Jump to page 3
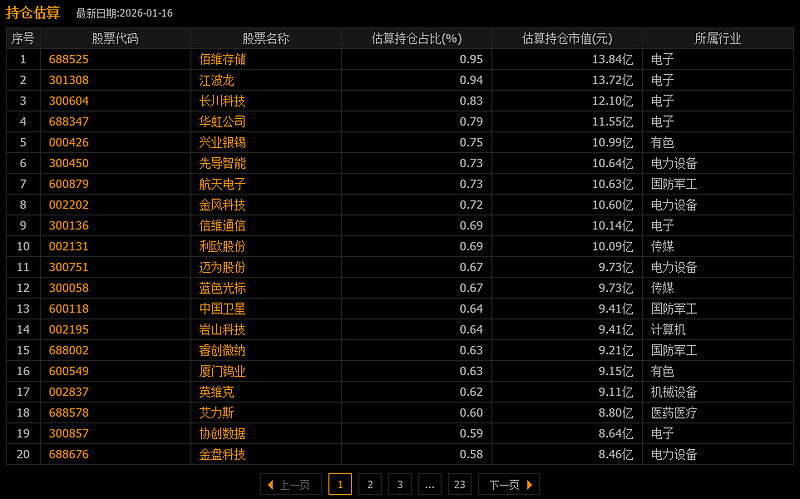800x499 pixels. point(400,484)
